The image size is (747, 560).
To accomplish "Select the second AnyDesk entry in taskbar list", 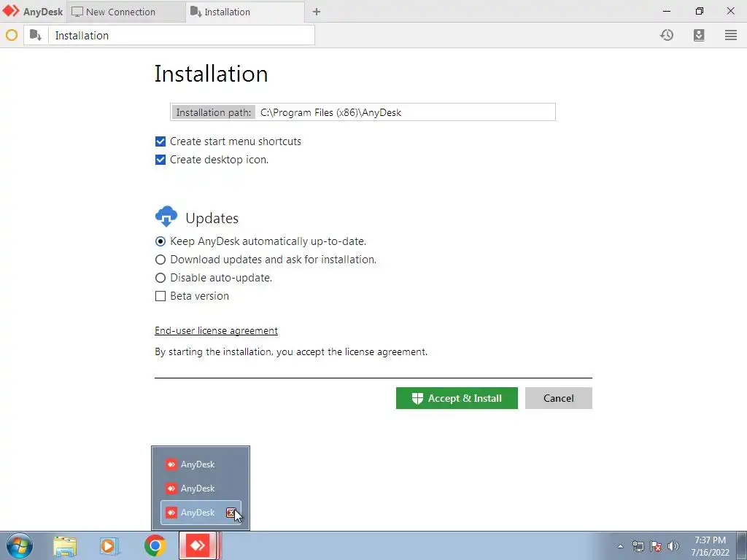I will coord(201,489).
